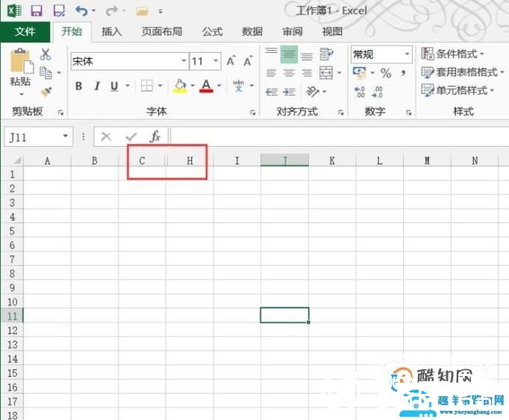This screenshot has height=420, width=509.
Task: Toggle Align Left
Action: pyautogui.click(x=272, y=73)
